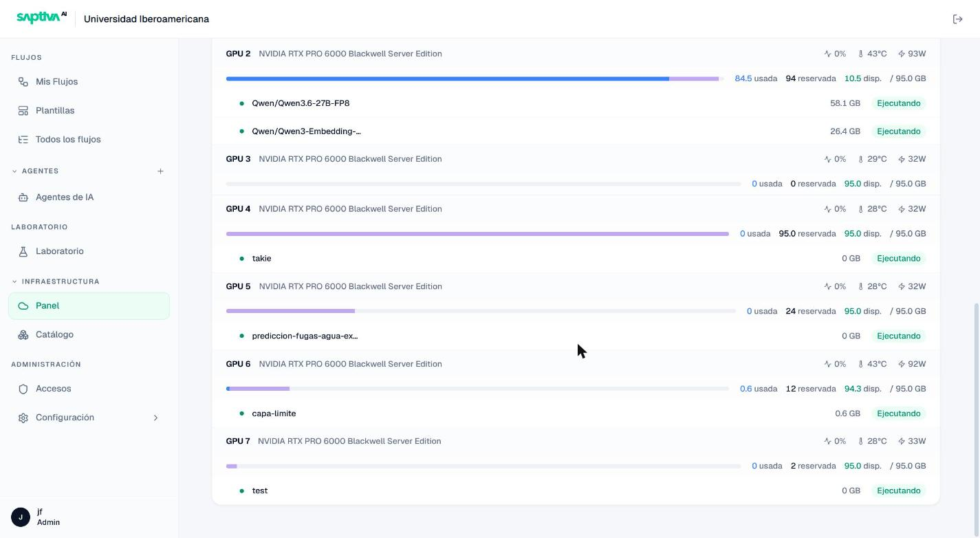Click GPU 3 utilization activity icon
The image size is (980, 538).
[x=828, y=159]
